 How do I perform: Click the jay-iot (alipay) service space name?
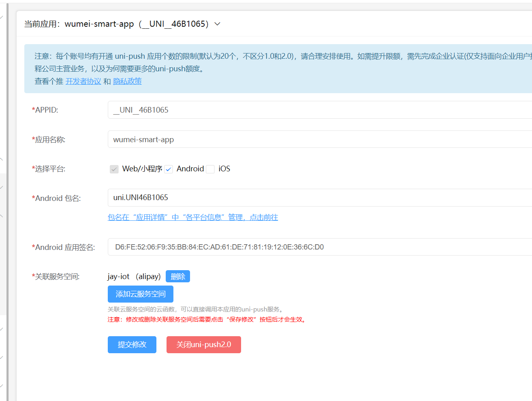coord(134,277)
